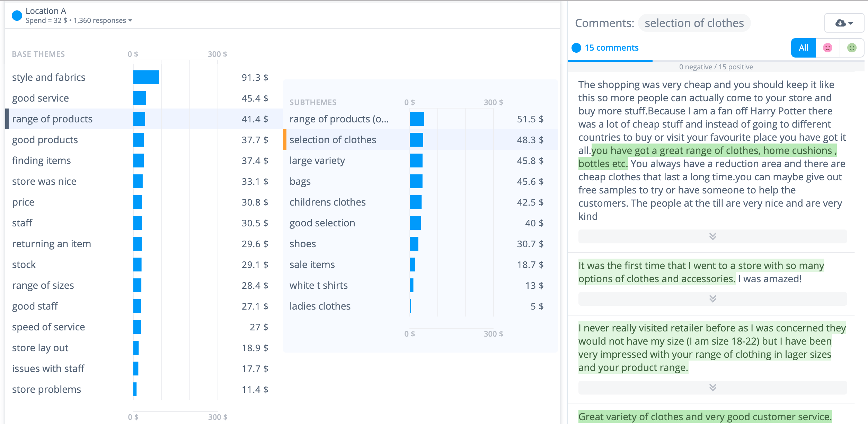Click the 'selection of clothes' subtheme row

pos(333,140)
